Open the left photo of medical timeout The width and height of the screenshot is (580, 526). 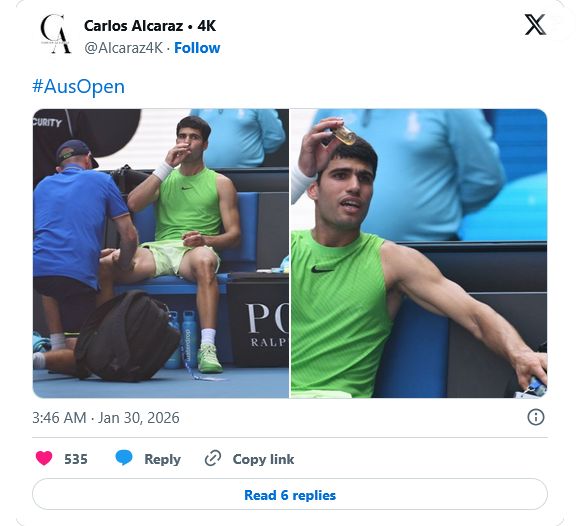[161, 253]
